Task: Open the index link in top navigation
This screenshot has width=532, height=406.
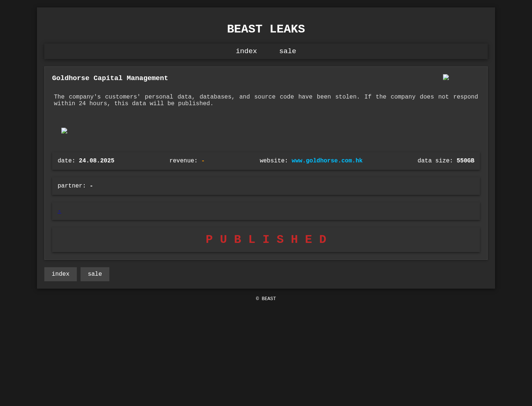Action: 246,51
